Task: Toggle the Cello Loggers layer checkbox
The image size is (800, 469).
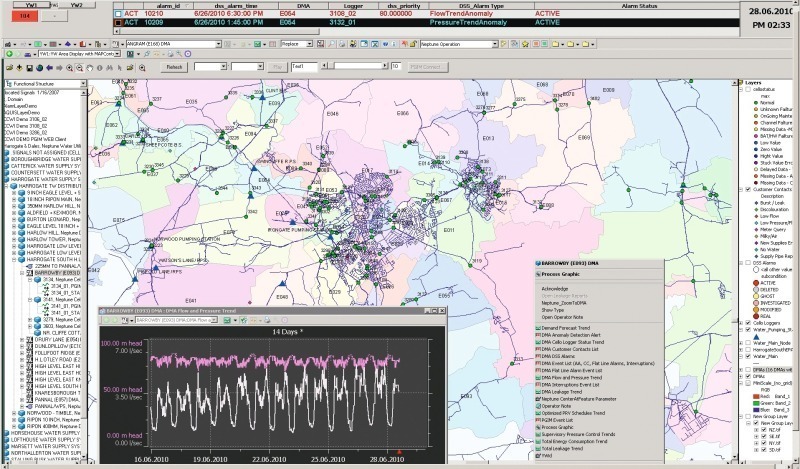Action: [x=748, y=323]
